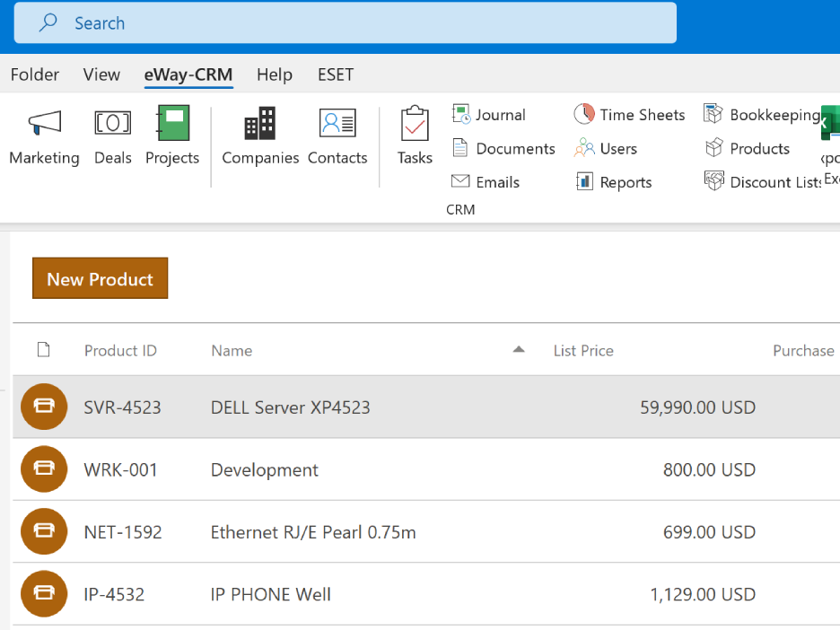This screenshot has width=840, height=630.
Task: Click the Time Sheets clock icon
Action: point(584,114)
